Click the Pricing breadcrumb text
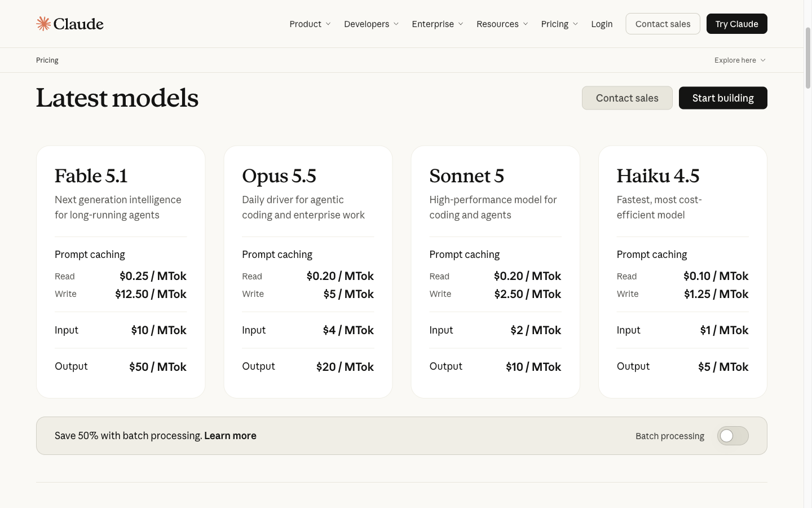 pyautogui.click(x=47, y=60)
